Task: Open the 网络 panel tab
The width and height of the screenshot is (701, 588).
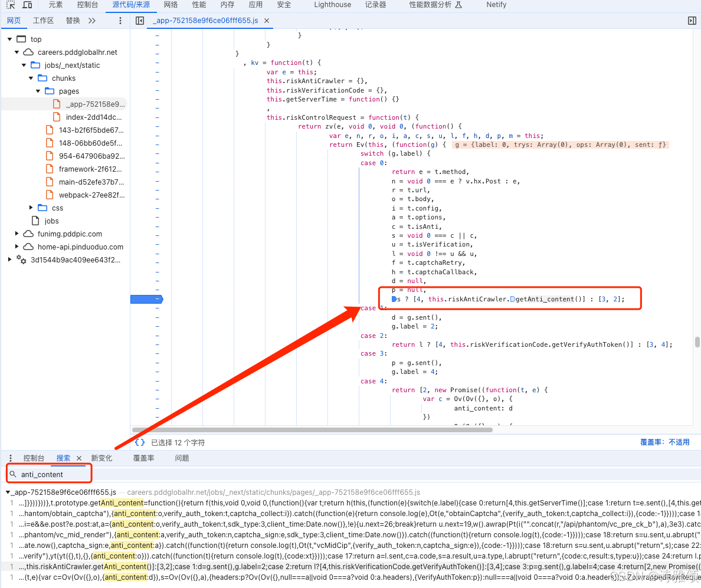Action: (171, 5)
